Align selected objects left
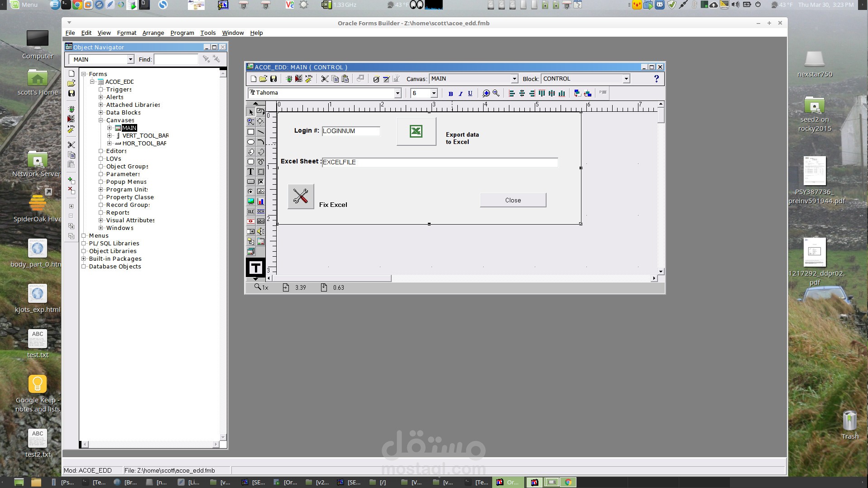This screenshot has height=488, width=868. coord(512,93)
